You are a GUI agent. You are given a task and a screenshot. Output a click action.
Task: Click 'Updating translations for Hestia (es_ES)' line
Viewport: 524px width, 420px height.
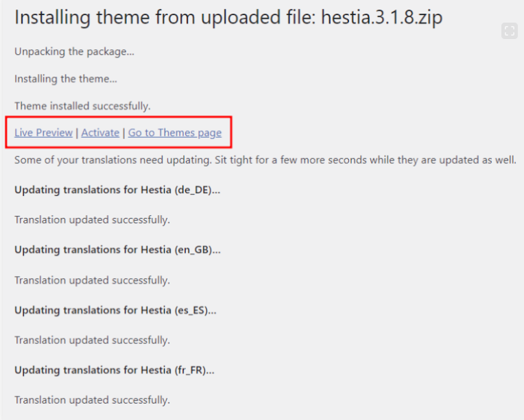tap(115, 310)
